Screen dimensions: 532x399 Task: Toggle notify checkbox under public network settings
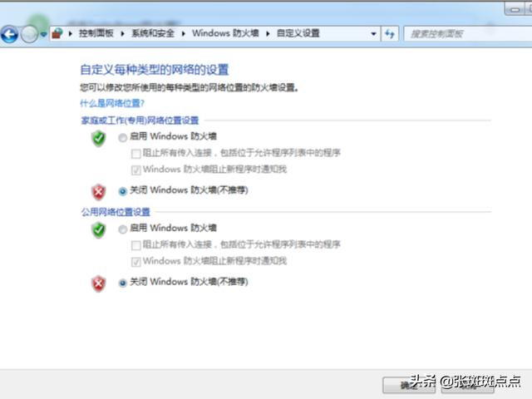(136, 261)
